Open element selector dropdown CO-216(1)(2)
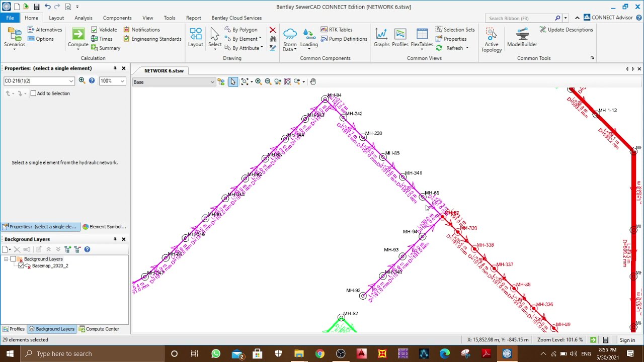644x362 pixels. point(71,81)
